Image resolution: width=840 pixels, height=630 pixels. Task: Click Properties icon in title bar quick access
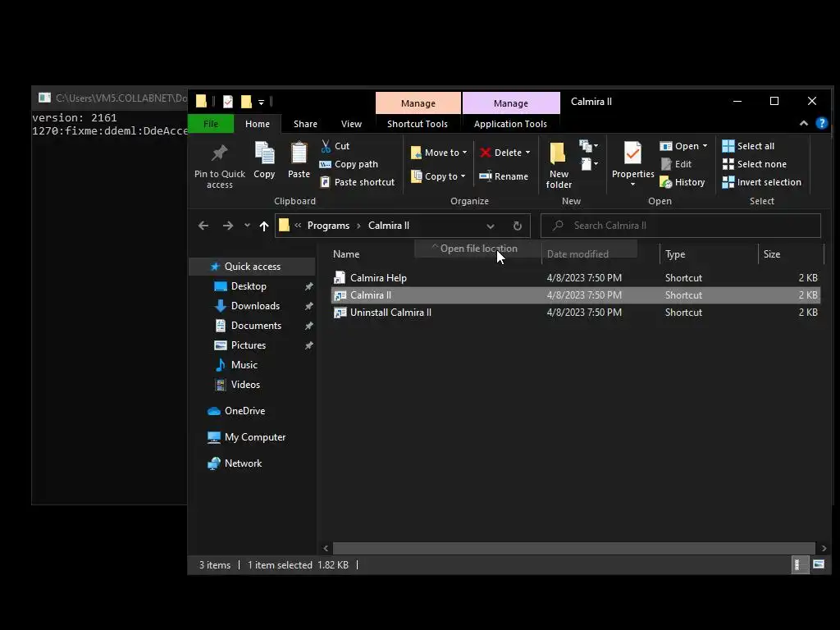click(x=228, y=101)
